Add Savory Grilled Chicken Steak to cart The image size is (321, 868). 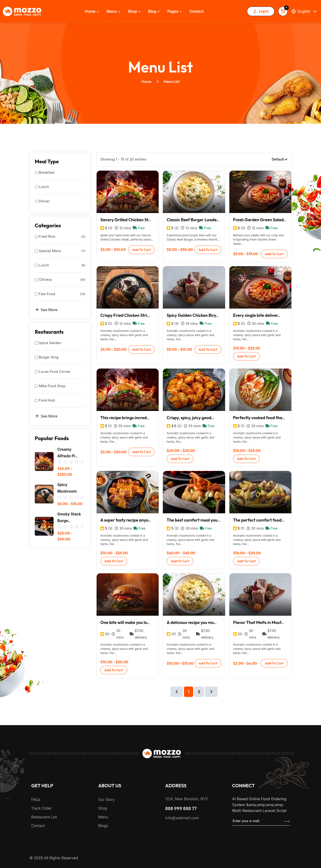pyautogui.click(x=141, y=250)
